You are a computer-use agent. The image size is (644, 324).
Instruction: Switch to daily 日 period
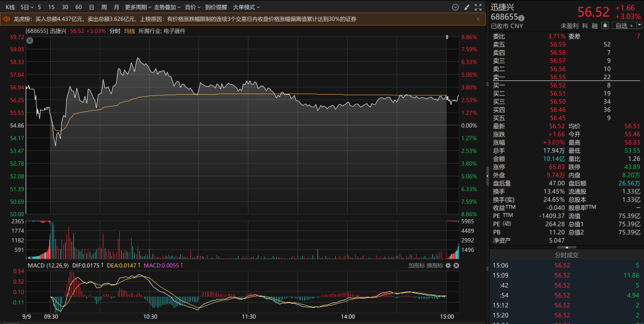[x=92, y=7]
